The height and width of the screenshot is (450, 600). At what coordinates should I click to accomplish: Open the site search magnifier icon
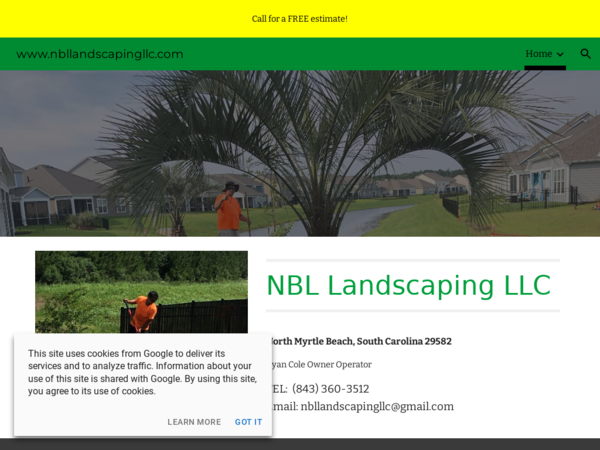[x=585, y=54]
